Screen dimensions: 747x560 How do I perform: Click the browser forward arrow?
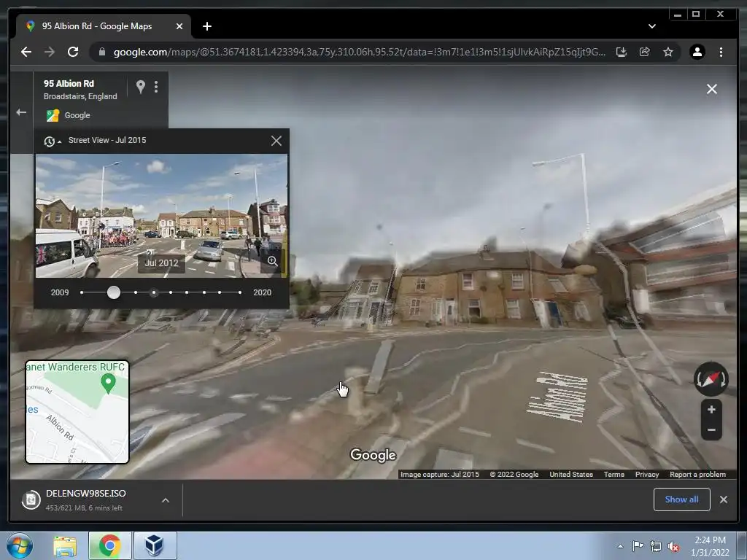pyautogui.click(x=50, y=52)
